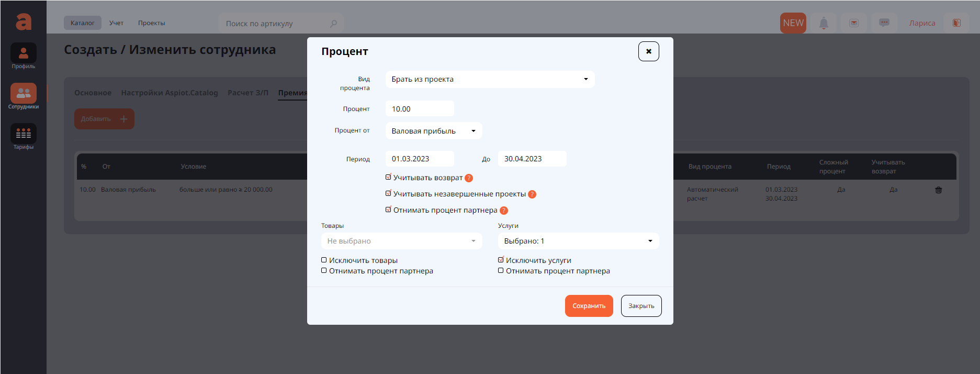Click the Сохранить button

(589, 306)
